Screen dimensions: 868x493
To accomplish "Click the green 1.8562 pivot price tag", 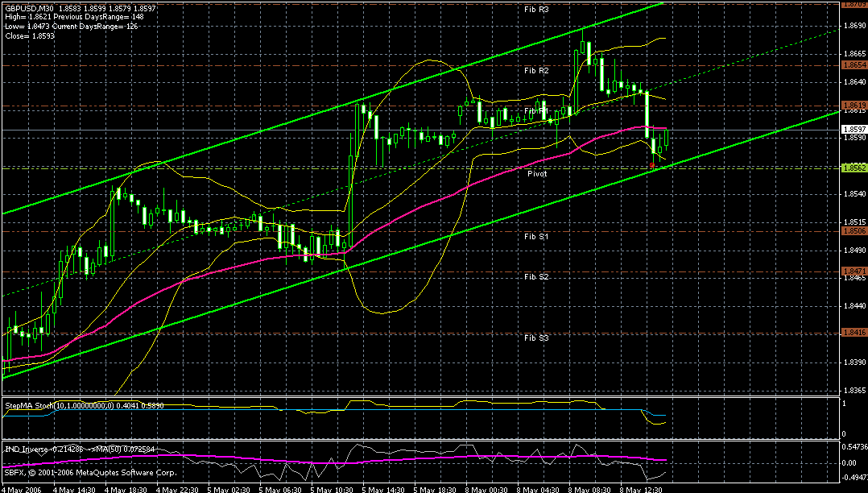I will point(854,168).
